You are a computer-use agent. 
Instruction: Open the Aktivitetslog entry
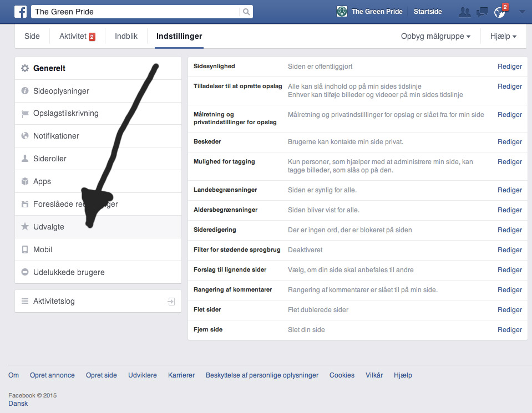(54, 302)
